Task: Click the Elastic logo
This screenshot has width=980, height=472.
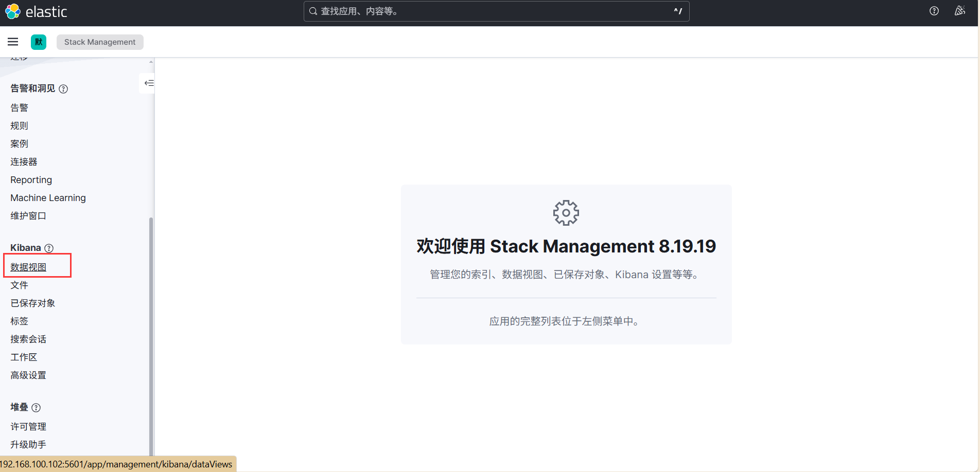Action: pyautogui.click(x=36, y=11)
